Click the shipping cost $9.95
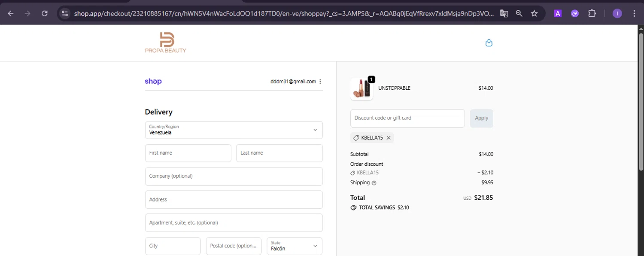Image resolution: width=644 pixels, height=256 pixels. 487,183
